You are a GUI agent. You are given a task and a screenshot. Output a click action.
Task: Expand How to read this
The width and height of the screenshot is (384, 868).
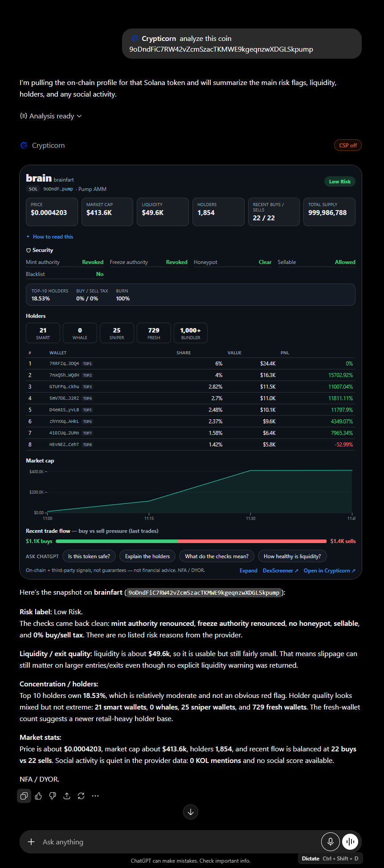pos(50,237)
